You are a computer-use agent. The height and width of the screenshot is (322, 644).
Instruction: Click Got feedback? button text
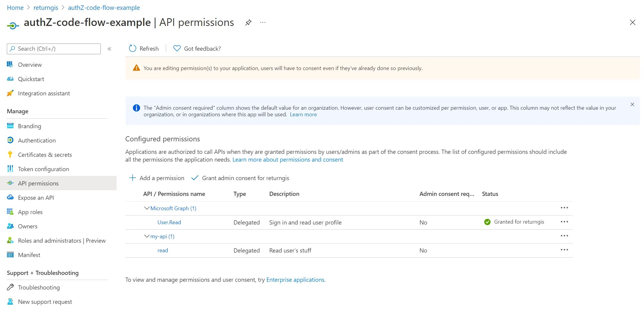click(202, 49)
